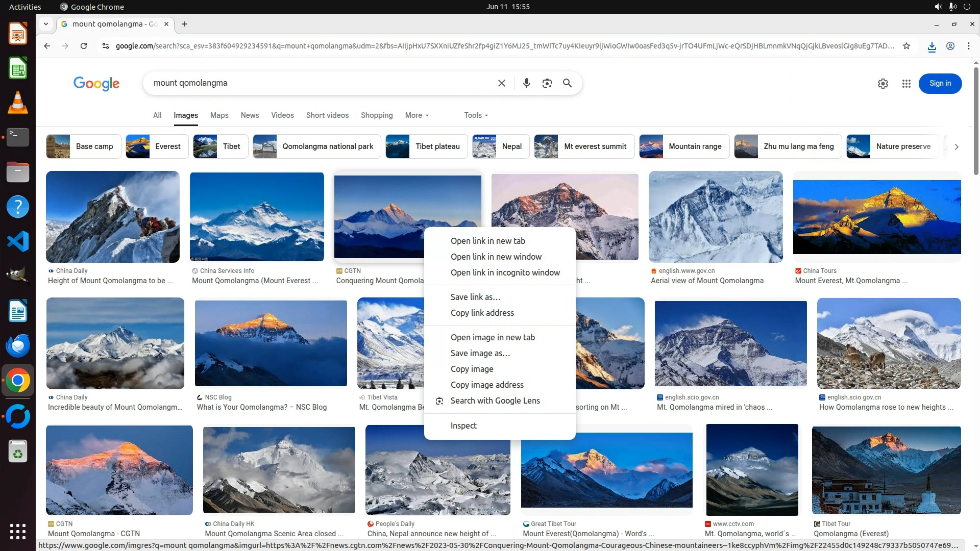Screen dimensions: 980x551
Task: Open quick settings gear icon
Action: 883,84
